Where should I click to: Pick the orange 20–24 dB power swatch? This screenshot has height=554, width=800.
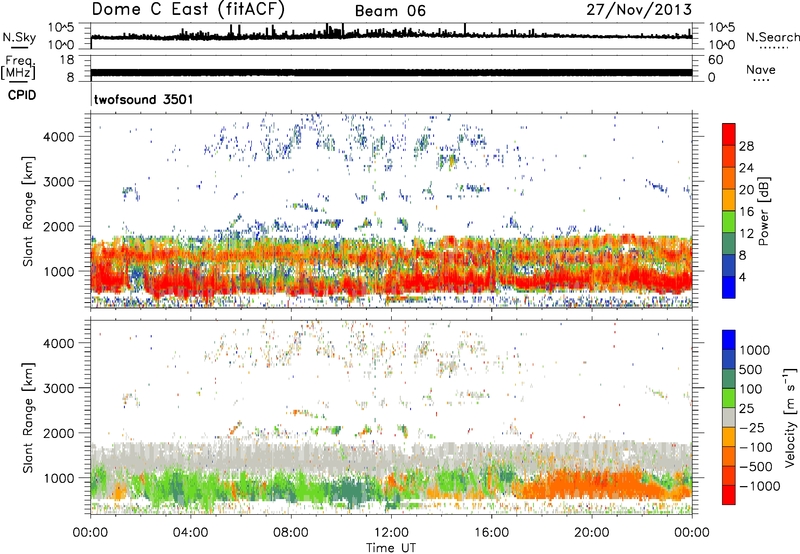coord(729,179)
